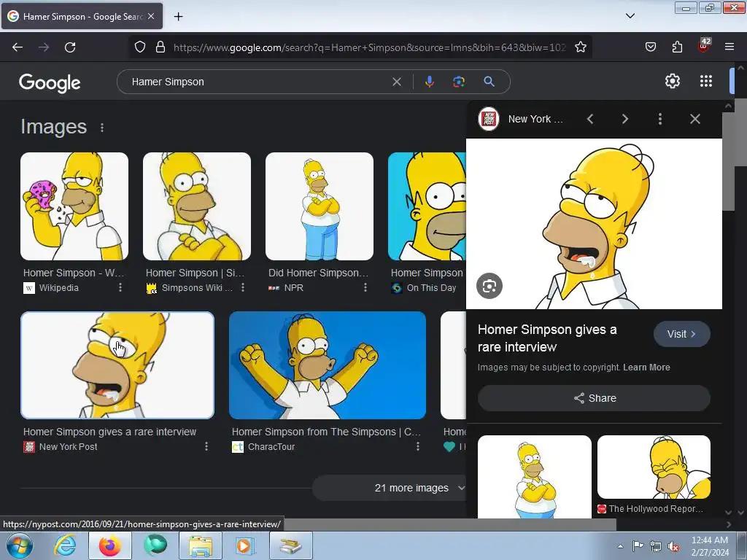This screenshot has width=747, height=560.
Task: Select The Hollywood Reporter related thumbnail
Action: click(654, 467)
